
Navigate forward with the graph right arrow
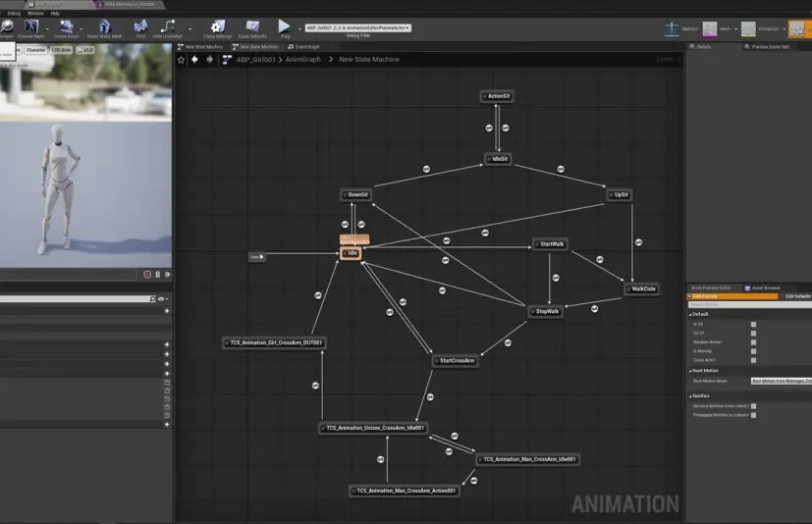coord(209,60)
